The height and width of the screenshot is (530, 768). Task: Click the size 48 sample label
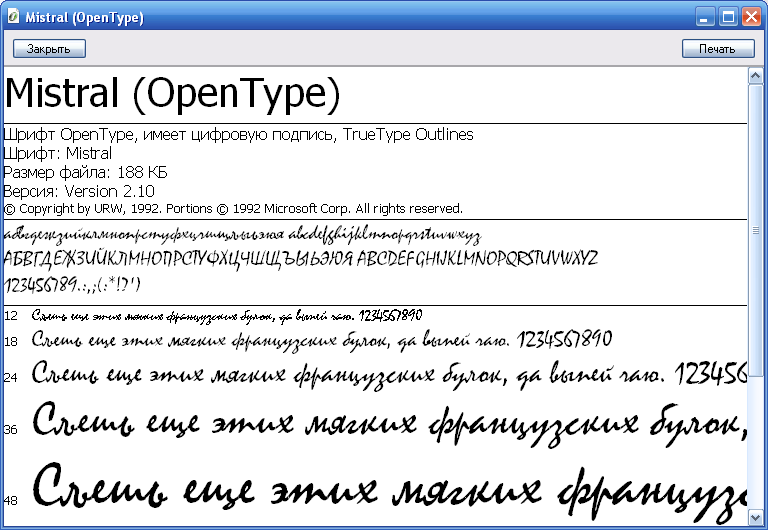point(11,500)
